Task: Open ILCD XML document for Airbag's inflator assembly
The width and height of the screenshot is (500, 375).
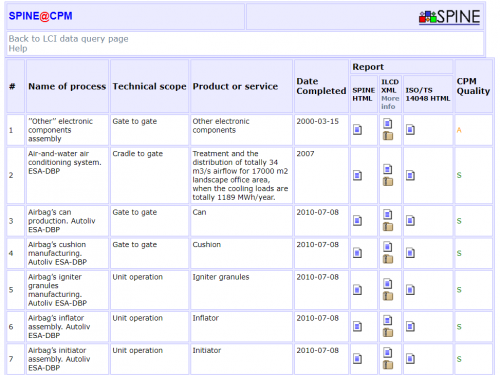Action: pyautogui.click(x=387, y=320)
